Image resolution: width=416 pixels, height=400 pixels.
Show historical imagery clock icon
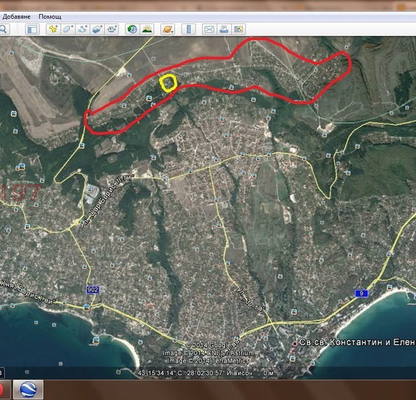(x=132, y=29)
